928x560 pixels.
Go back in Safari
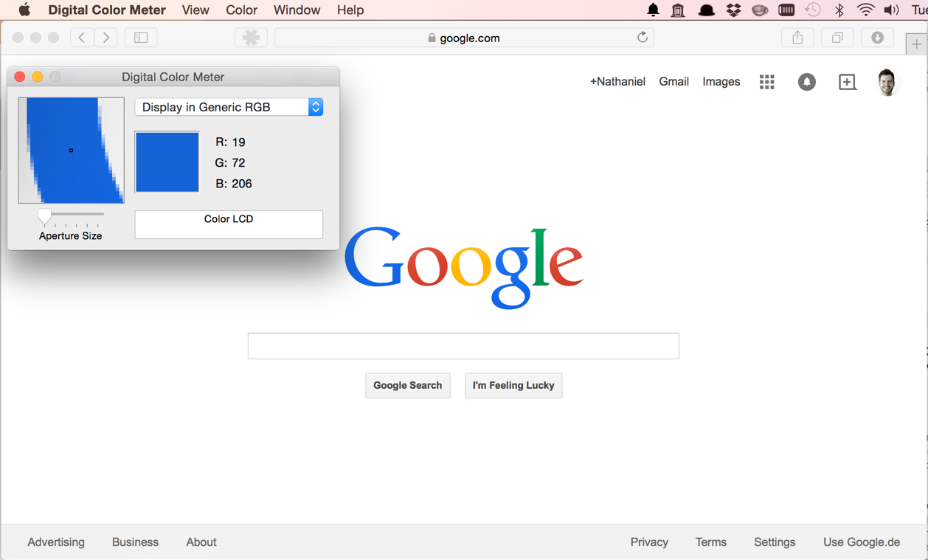(x=82, y=38)
